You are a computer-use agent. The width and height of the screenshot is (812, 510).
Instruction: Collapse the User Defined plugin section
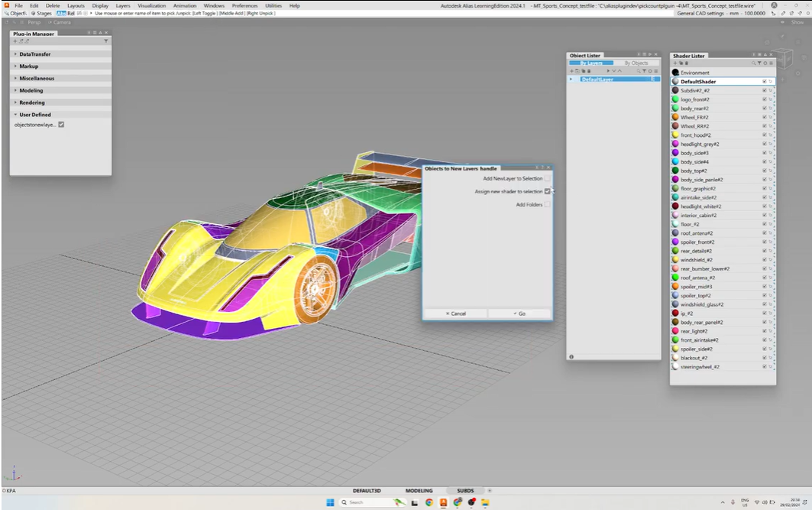coord(15,115)
